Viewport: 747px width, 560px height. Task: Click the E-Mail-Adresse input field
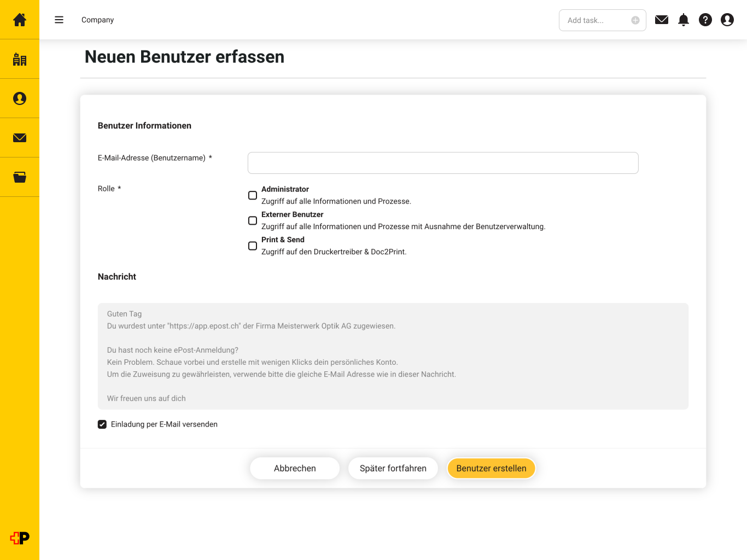[x=443, y=162]
